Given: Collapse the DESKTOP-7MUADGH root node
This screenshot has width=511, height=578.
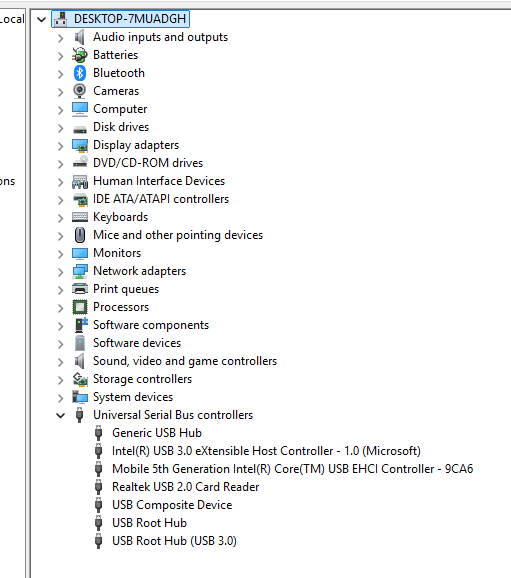Looking at the screenshot, I should point(42,19).
